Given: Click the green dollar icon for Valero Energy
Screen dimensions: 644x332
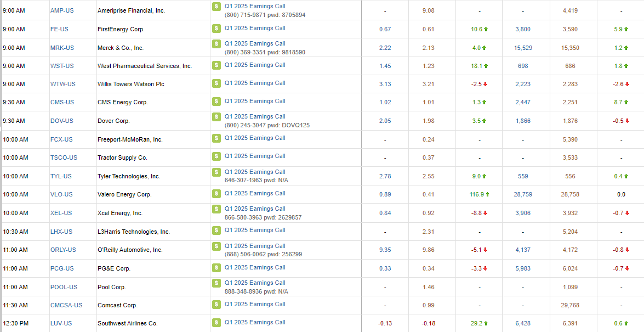Looking at the screenshot, I should point(216,193).
